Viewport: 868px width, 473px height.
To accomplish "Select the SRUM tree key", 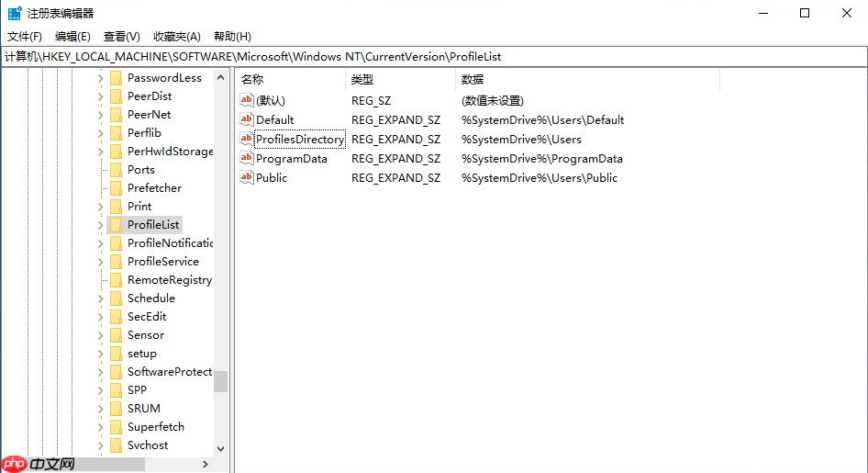I will tap(144, 409).
